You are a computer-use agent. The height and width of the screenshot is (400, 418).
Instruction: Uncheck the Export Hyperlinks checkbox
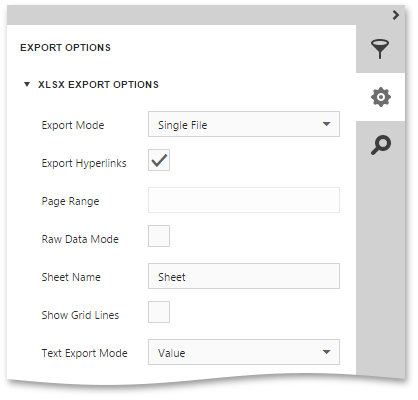coord(159,160)
